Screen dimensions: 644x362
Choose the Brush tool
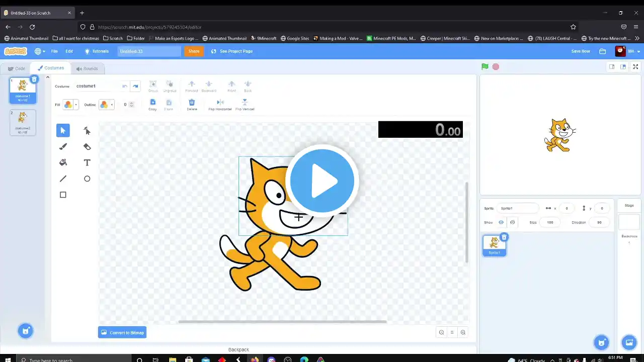click(x=63, y=147)
